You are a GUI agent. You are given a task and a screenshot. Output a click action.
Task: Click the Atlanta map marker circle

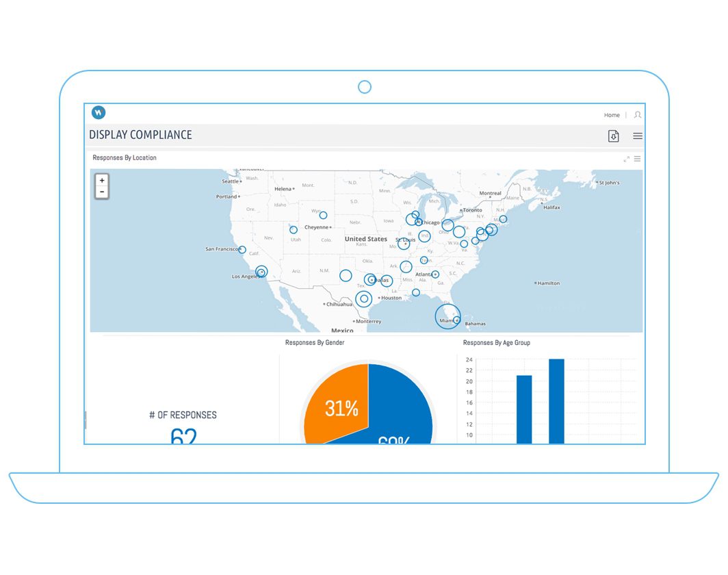pos(435,274)
